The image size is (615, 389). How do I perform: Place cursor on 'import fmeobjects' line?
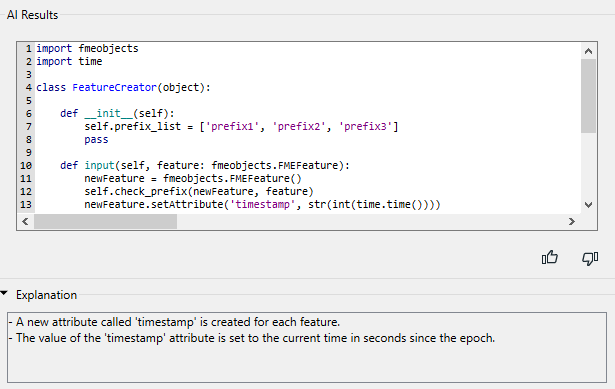87,48
